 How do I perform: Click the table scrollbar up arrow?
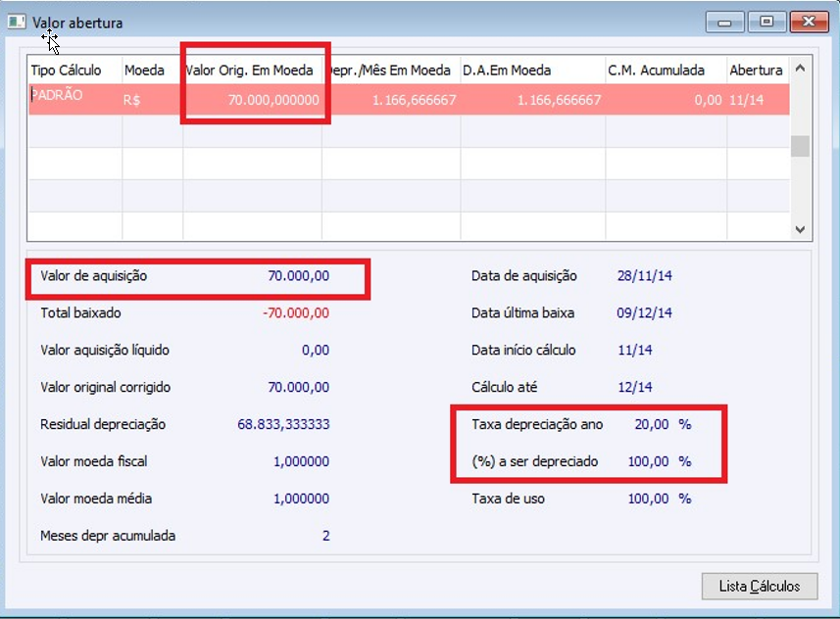tap(800, 68)
